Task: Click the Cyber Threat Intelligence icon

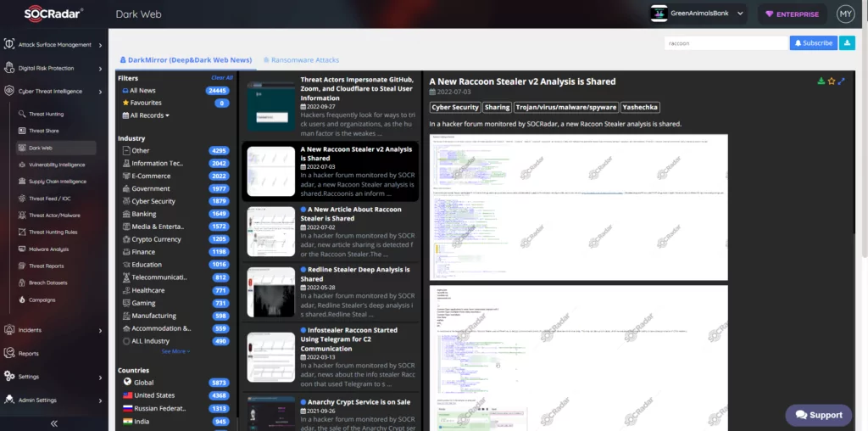Action: tap(8, 91)
